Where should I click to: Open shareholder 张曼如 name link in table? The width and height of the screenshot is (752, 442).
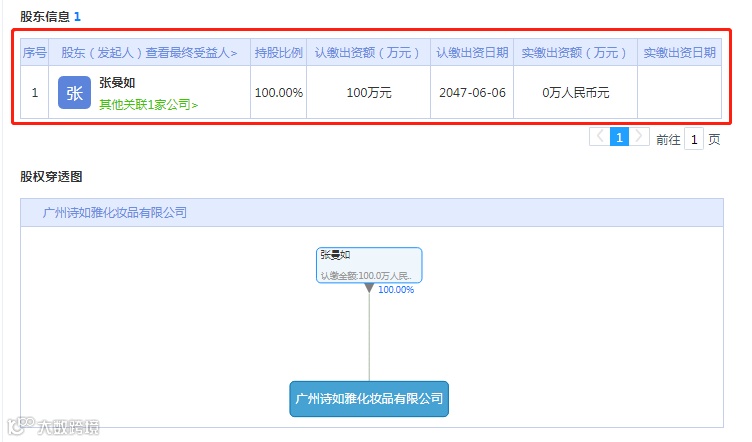(x=117, y=82)
